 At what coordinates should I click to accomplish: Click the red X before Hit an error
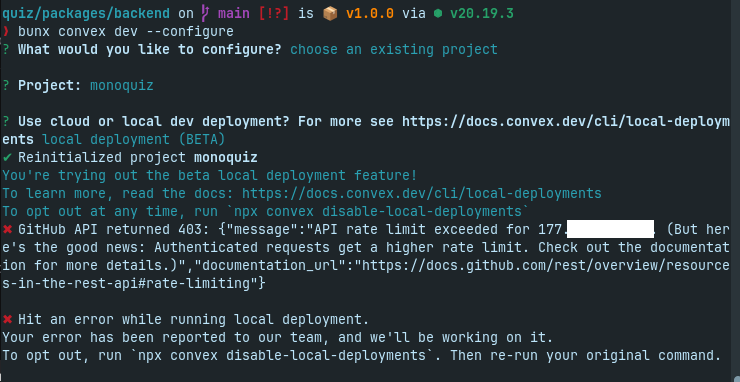coord(7,320)
